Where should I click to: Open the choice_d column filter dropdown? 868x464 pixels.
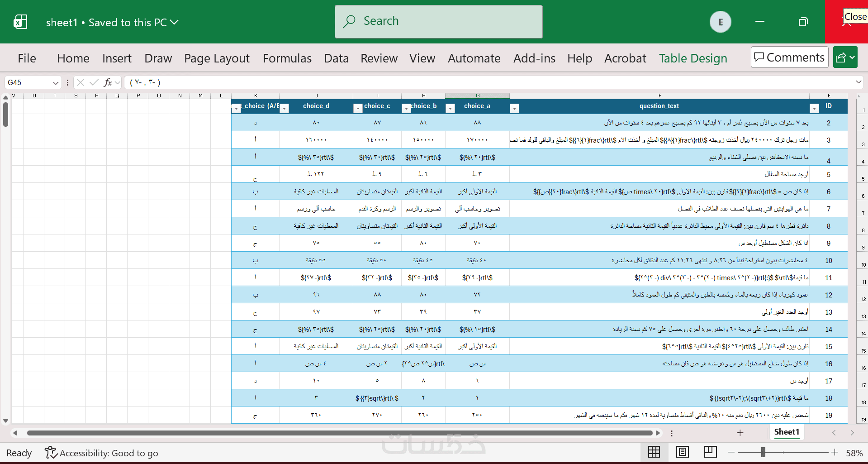[285, 108]
